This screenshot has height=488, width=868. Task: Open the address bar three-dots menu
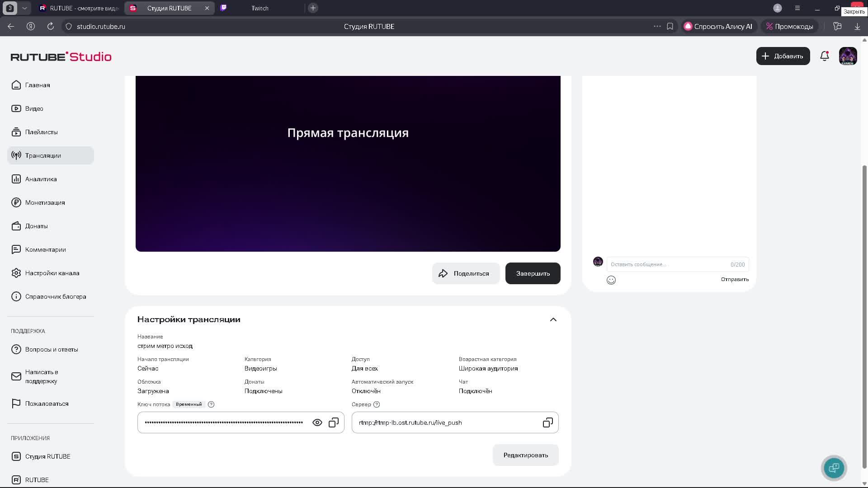[657, 27]
